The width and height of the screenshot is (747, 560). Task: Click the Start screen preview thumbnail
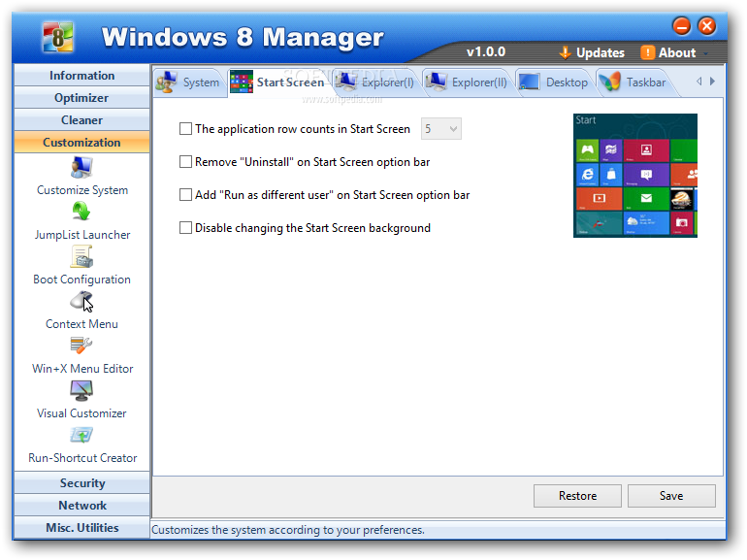coord(635,176)
